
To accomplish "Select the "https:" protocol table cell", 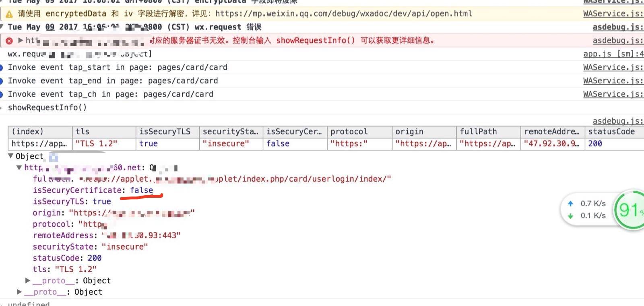I will coord(359,144).
